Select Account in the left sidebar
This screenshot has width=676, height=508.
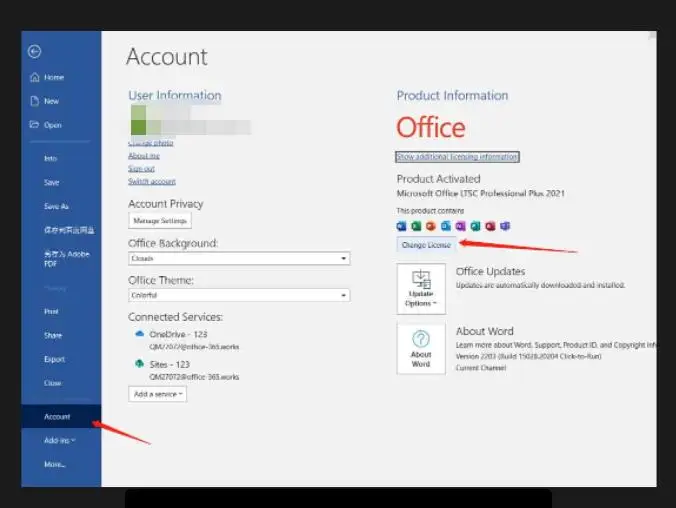point(57,416)
